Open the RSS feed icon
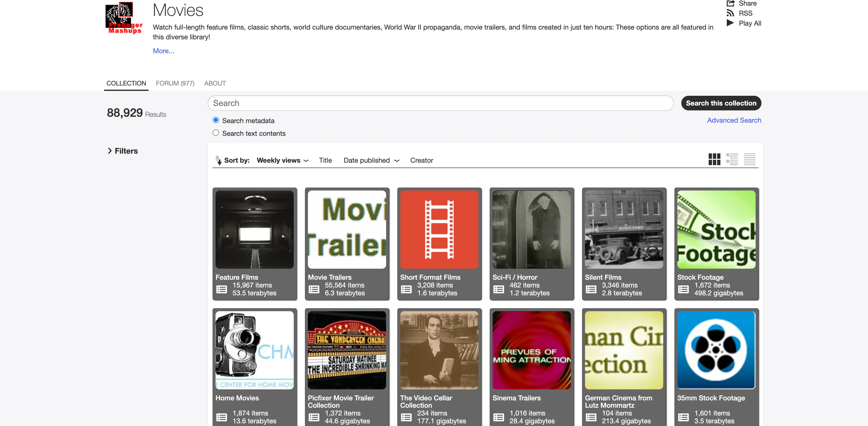Image resolution: width=868 pixels, height=426 pixels. coord(730,13)
